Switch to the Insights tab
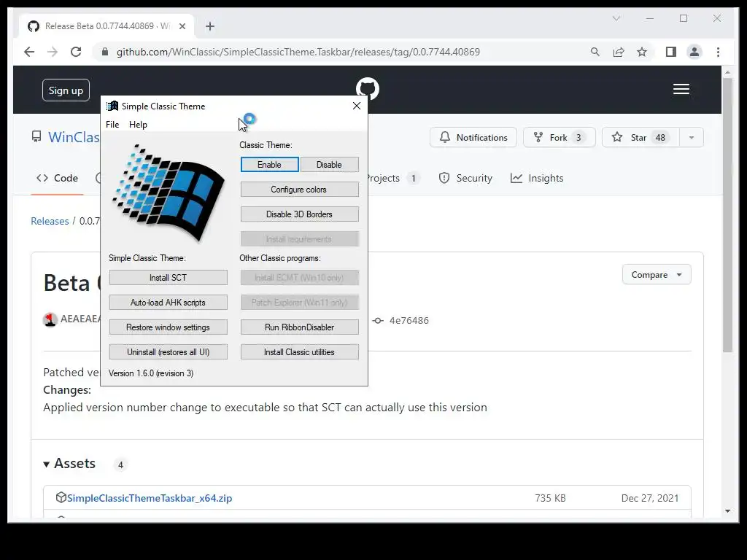The height and width of the screenshot is (560, 747). [537, 178]
